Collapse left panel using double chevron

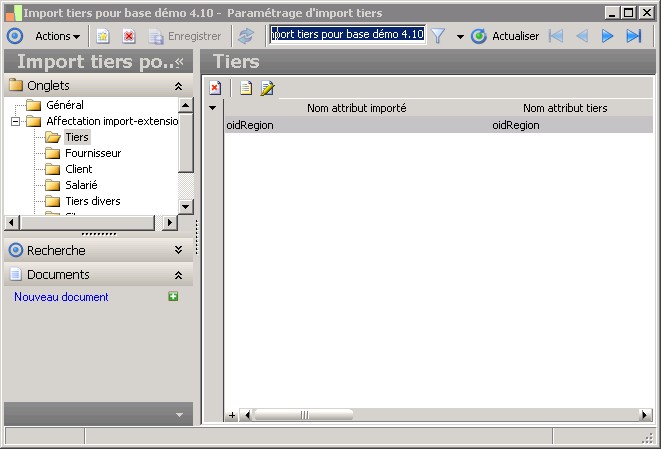180,62
